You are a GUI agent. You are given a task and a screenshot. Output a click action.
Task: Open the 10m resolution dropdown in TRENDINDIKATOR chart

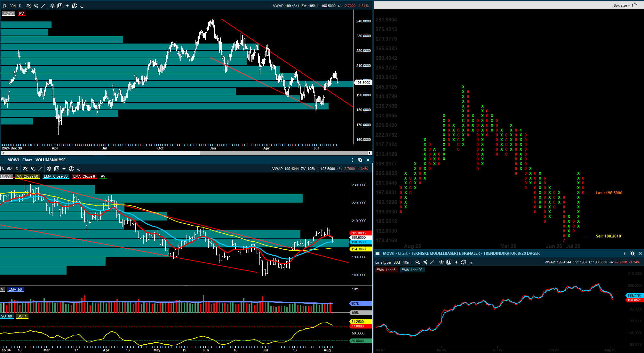[x=407, y=262]
